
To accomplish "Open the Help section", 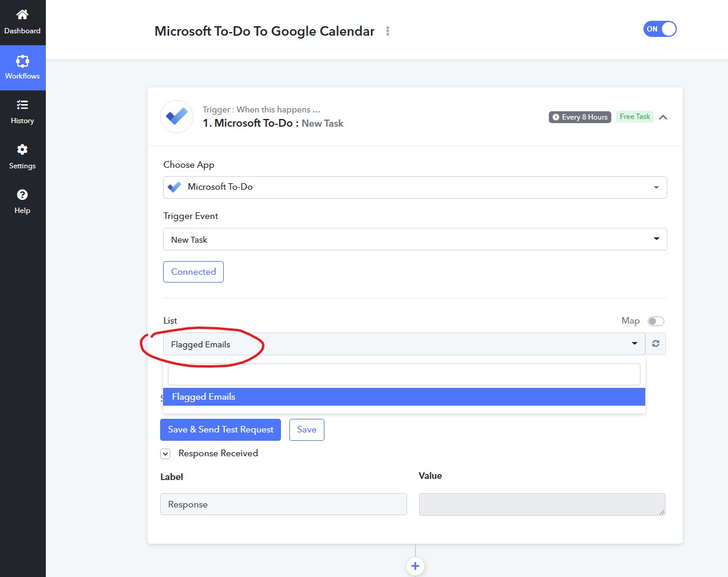I will tap(23, 202).
